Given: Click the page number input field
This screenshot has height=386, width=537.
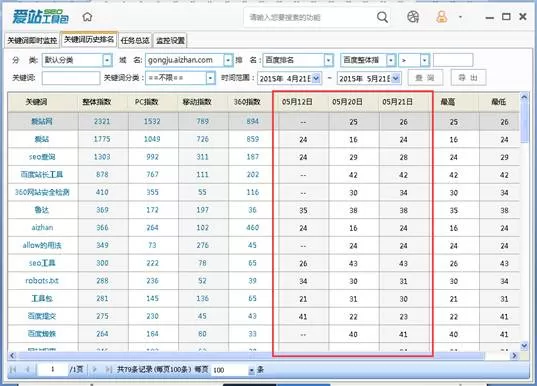Looking at the screenshot, I should 53,369.
